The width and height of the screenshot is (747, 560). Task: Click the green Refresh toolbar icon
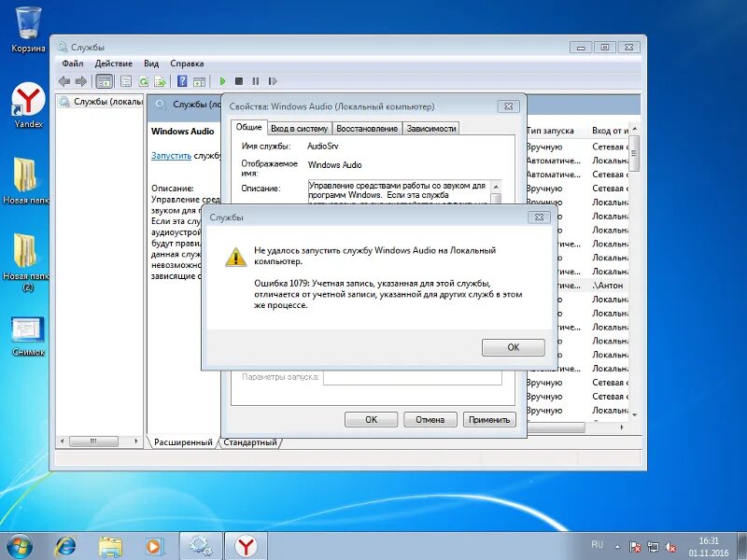click(x=144, y=81)
